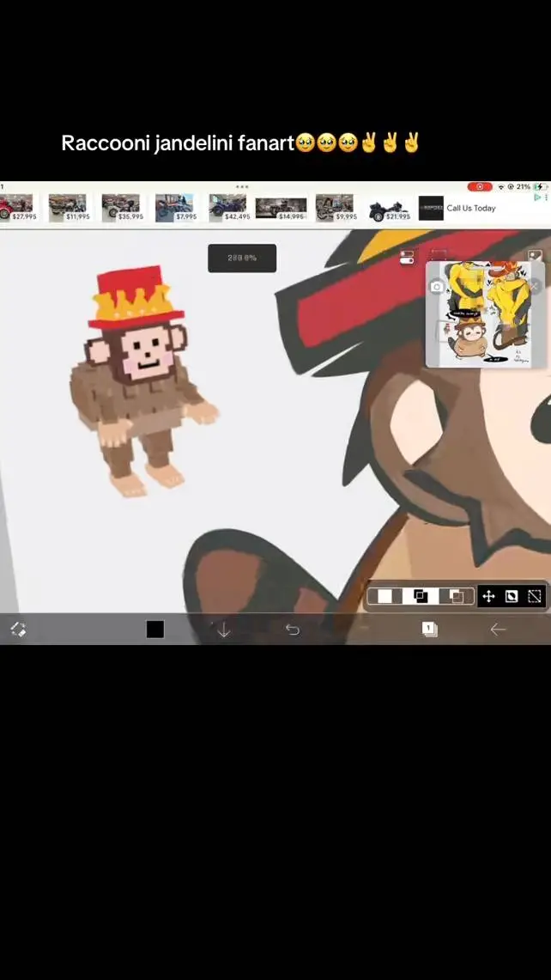Tap the camera icon on reference window
The width and height of the screenshot is (551, 980).
(437, 286)
